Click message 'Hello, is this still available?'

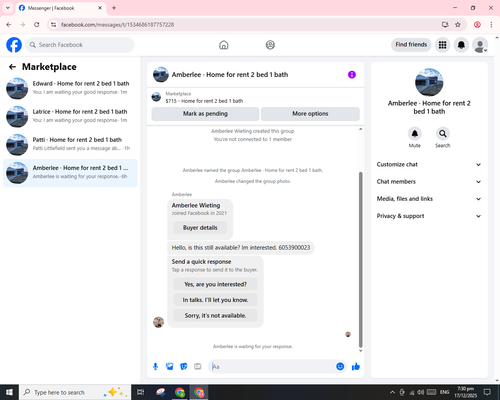pyautogui.click(x=241, y=248)
